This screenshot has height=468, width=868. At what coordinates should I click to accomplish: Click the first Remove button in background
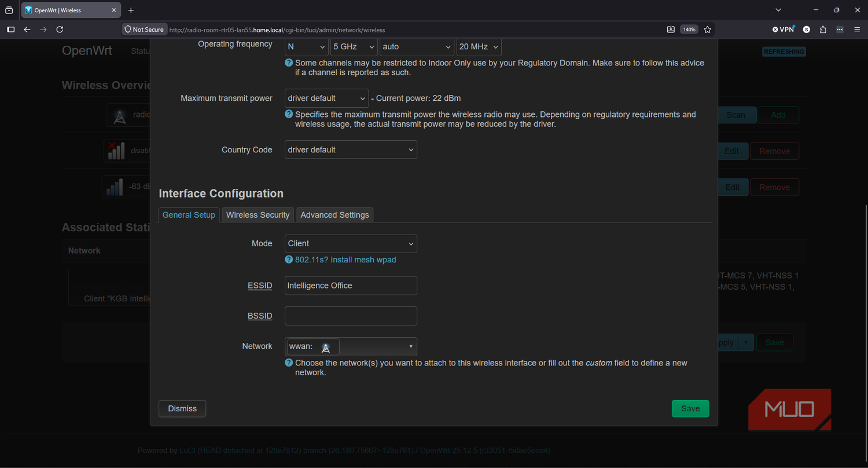pos(774,151)
